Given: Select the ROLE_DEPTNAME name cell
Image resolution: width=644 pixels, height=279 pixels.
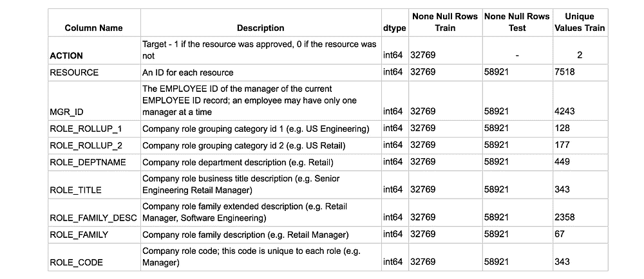Looking at the screenshot, I should click(x=88, y=162).
